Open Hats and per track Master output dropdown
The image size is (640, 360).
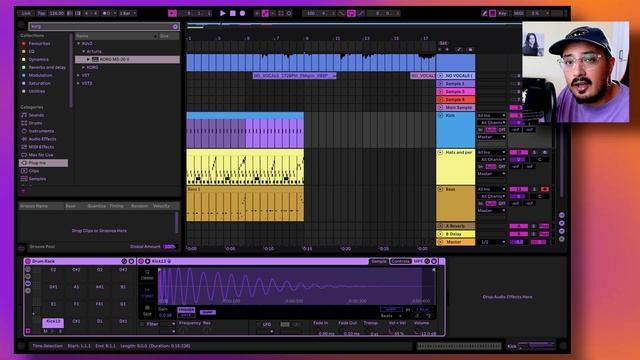coord(491,174)
